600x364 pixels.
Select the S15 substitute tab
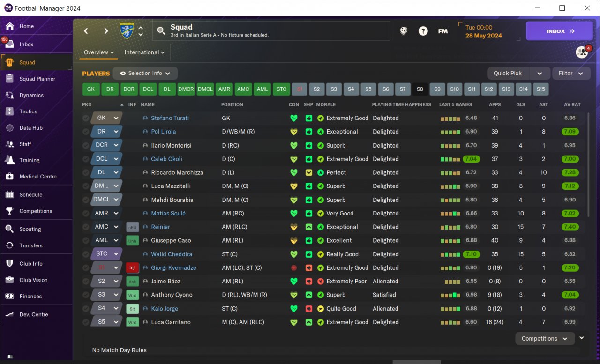tap(541, 89)
